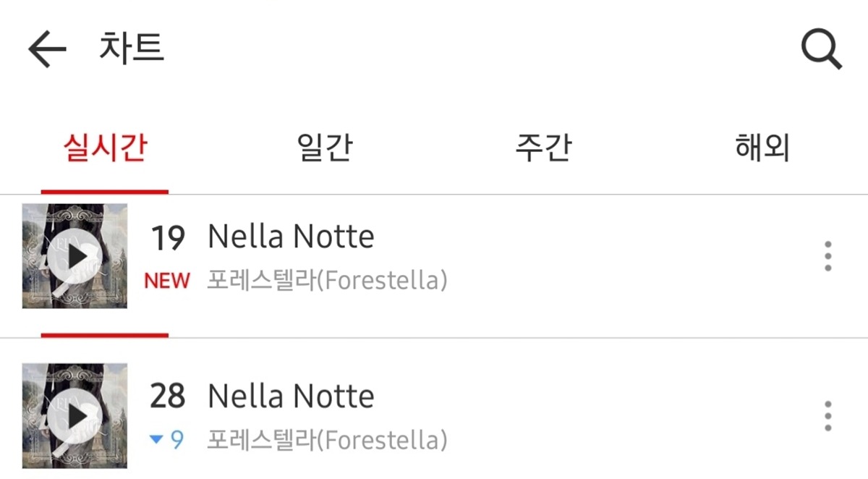Switch to the 일간 tab
The image size is (868, 479).
[x=325, y=148]
